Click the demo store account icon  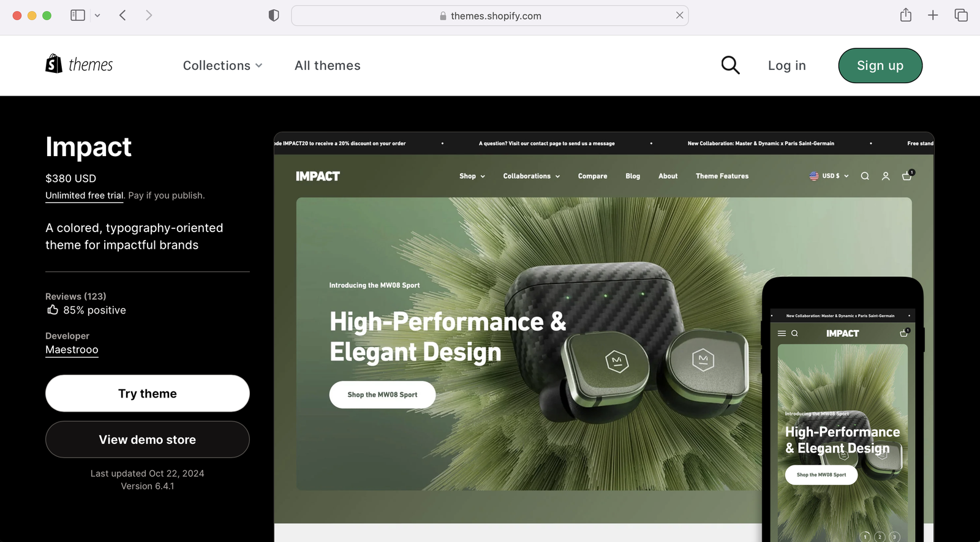886,176
